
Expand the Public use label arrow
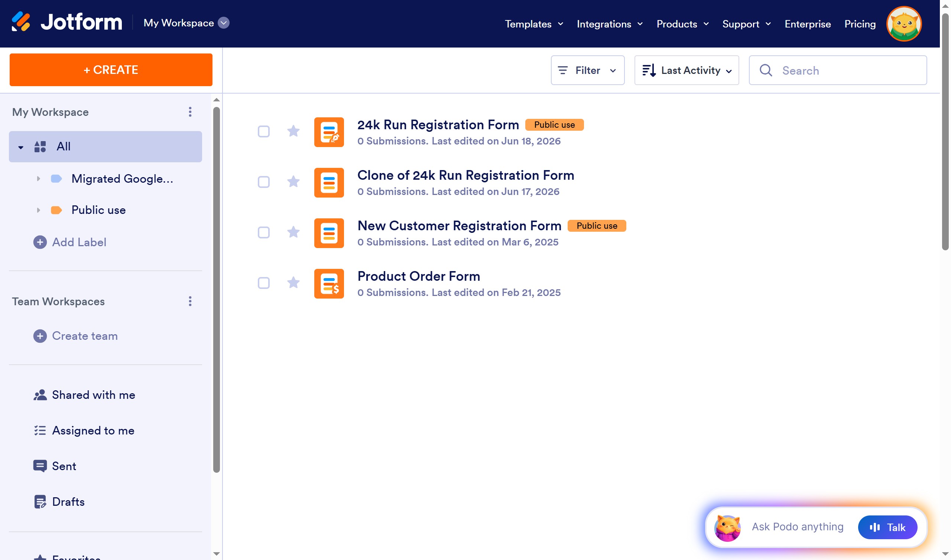[38, 210]
